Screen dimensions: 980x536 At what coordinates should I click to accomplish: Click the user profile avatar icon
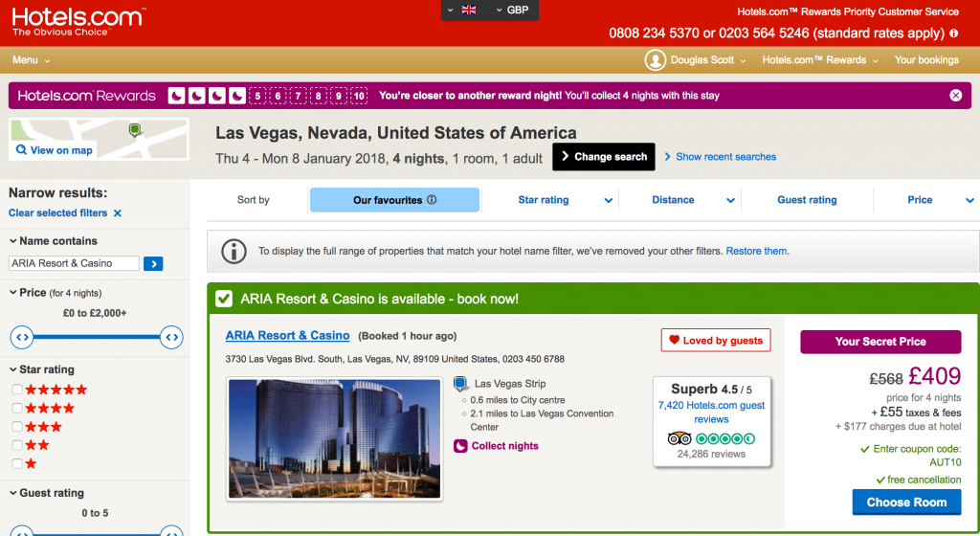point(655,60)
